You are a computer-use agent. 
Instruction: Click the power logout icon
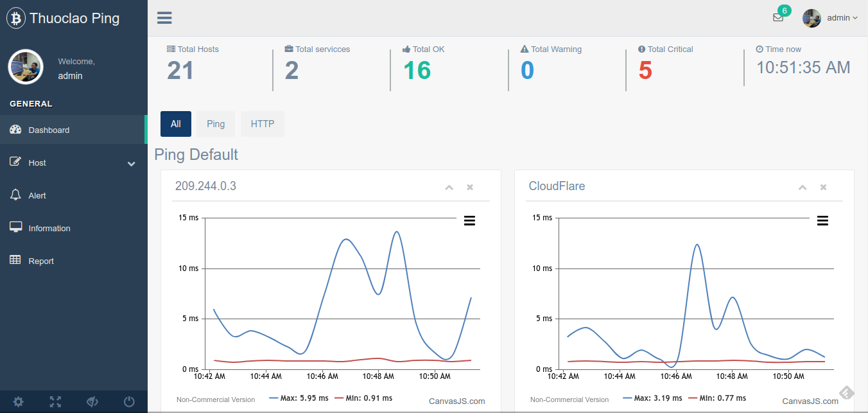[129, 402]
